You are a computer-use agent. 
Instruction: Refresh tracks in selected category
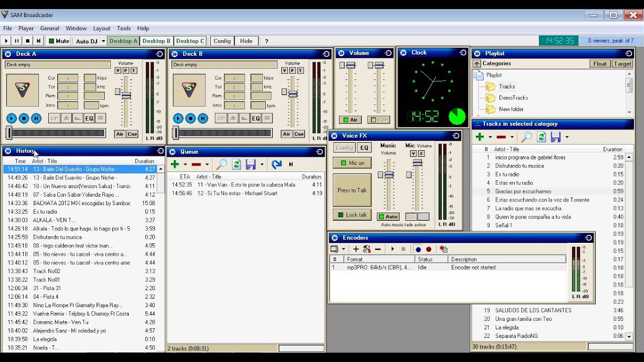(x=541, y=137)
